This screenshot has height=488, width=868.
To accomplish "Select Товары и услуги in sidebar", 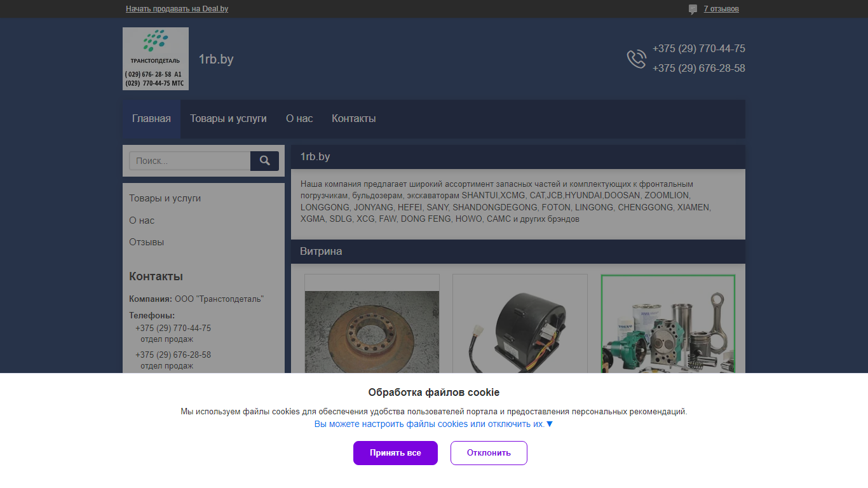I will (x=165, y=198).
